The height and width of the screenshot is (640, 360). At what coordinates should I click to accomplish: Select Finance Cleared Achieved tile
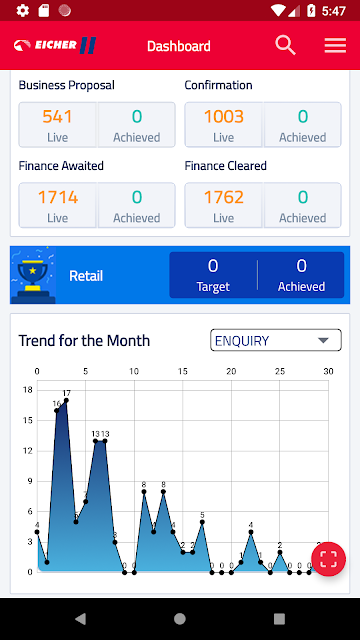[302, 205]
